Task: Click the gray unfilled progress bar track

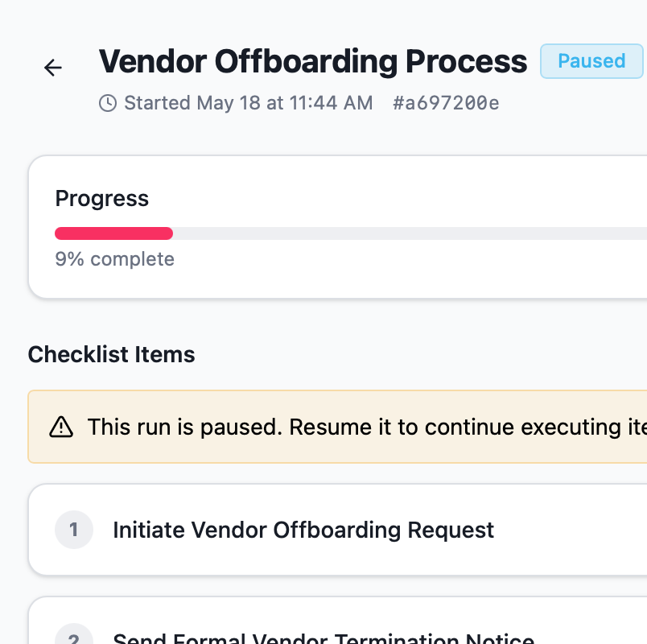Action: (410, 233)
